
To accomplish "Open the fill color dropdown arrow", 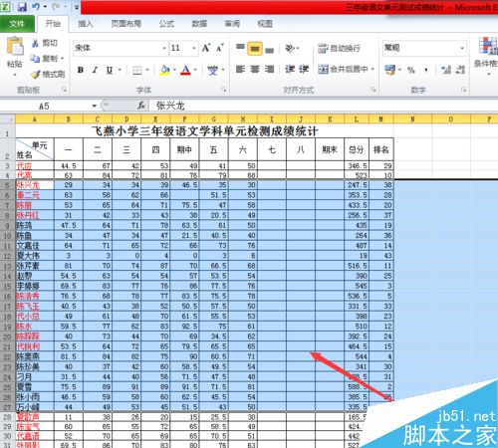I will pyautogui.click(x=174, y=70).
